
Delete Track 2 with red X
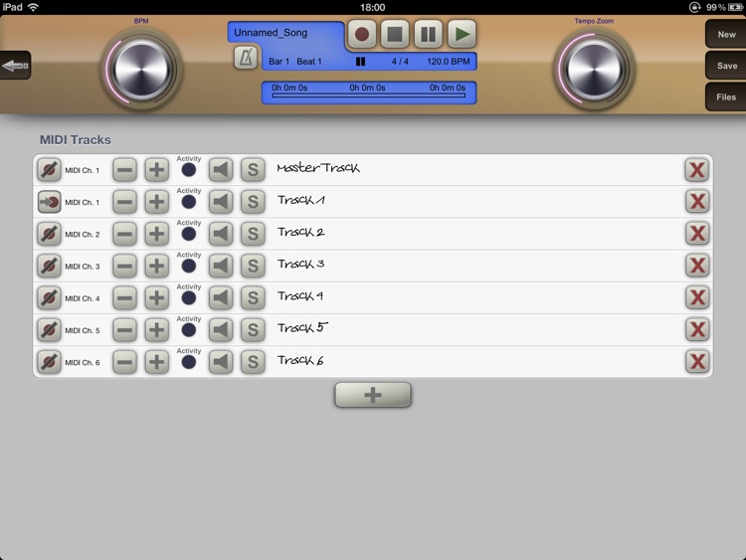coord(697,234)
